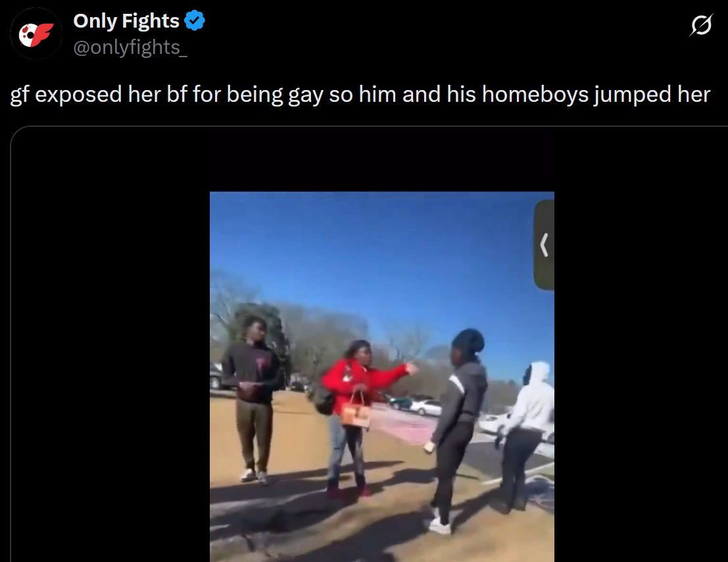The width and height of the screenshot is (728, 562).
Task: Click the man in the dark hoodie at left
Action: (x=253, y=399)
